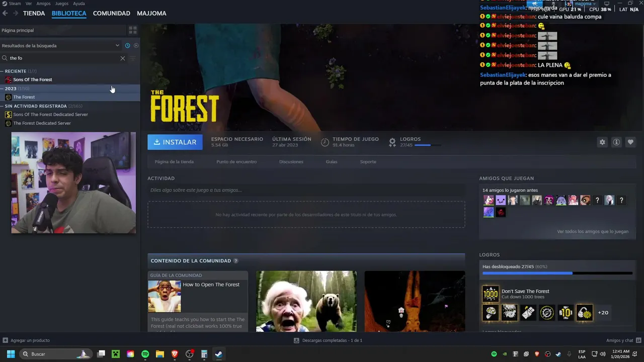The width and height of the screenshot is (644, 362).
Task: Open the Windows Start menu
Action: tap(11, 354)
